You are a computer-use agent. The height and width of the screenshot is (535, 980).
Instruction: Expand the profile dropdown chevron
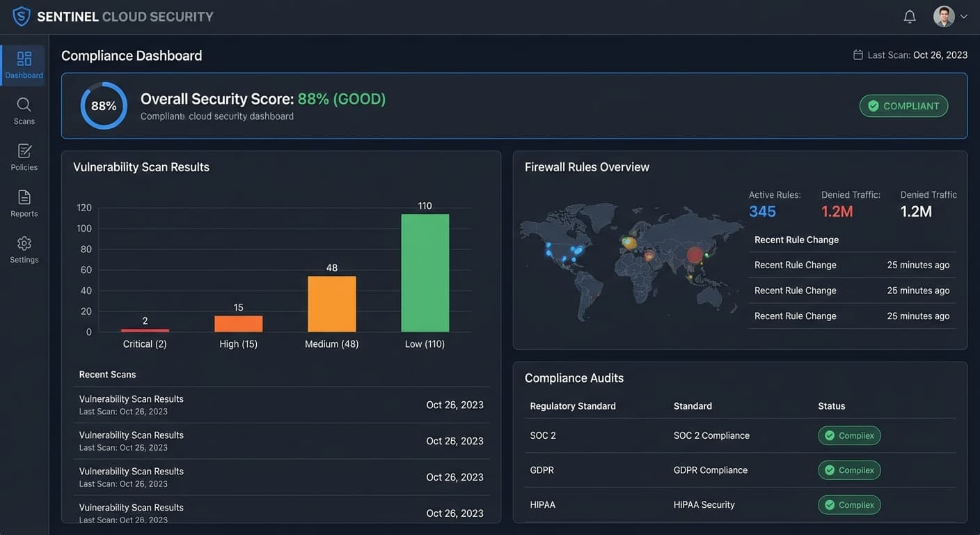coord(964,17)
